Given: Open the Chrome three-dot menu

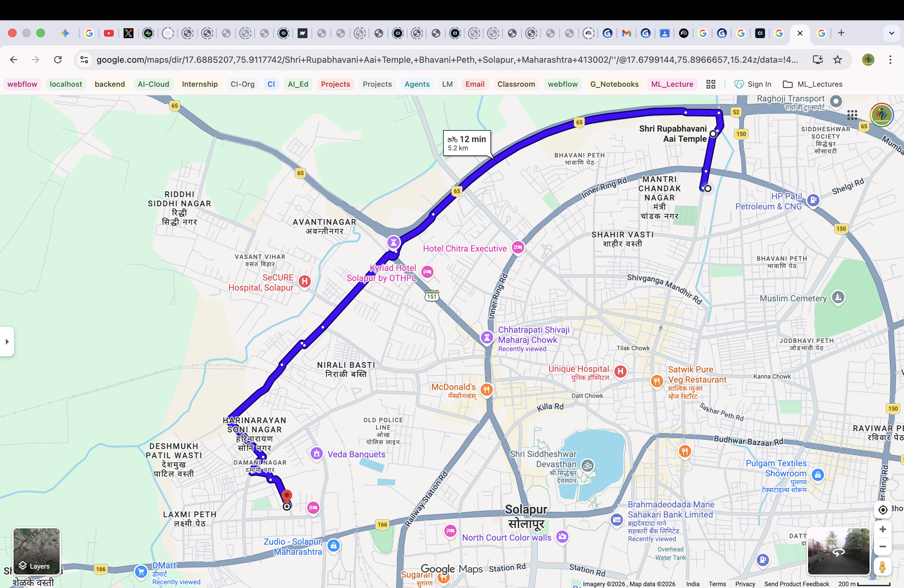Looking at the screenshot, I should (x=890, y=60).
